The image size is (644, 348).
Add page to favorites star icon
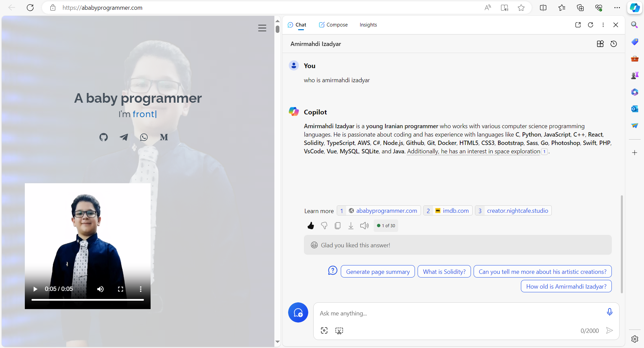[521, 7]
